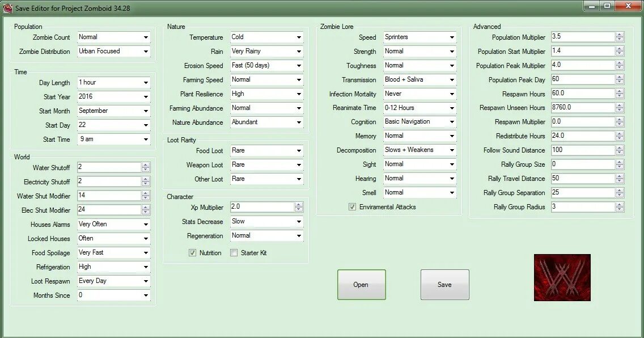Open the Erosion Speed dropdown
The width and height of the screenshot is (644, 338).
[x=266, y=66]
